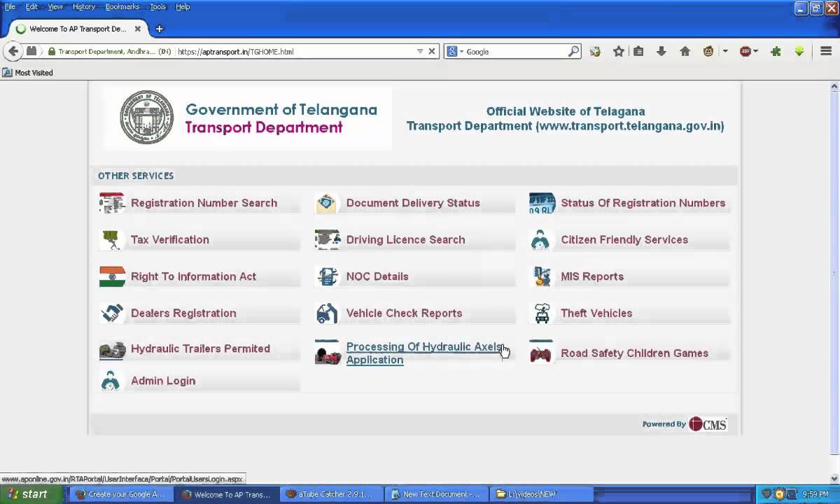This screenshot has width=840, height=504.
Task: Switch to New Text Document taskbar window
Action: pyautogui.click(x=438, y=493)
